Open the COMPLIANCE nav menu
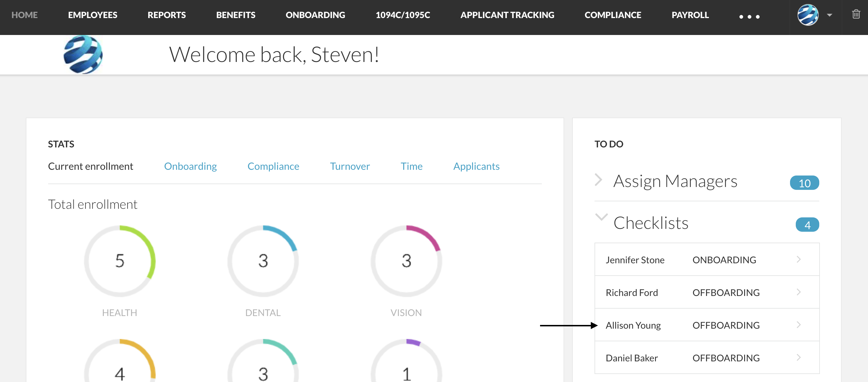The image size is (868, 382). click(x=613, y=15)
